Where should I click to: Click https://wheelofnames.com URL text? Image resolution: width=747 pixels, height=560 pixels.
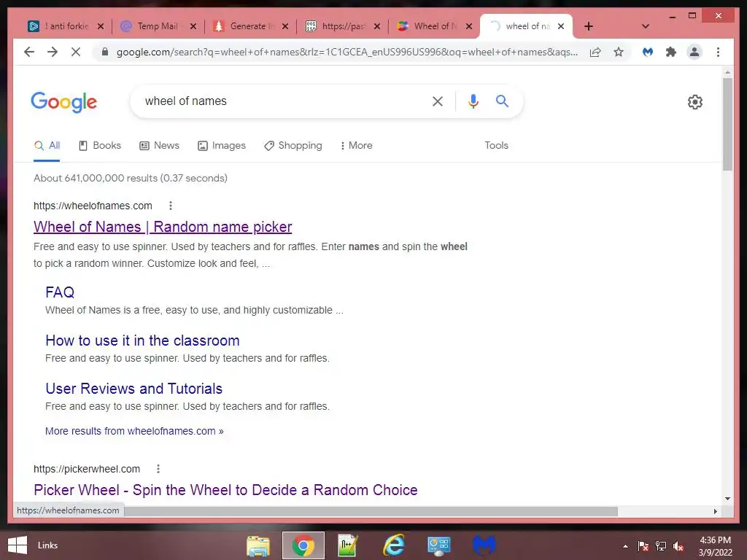93,206
